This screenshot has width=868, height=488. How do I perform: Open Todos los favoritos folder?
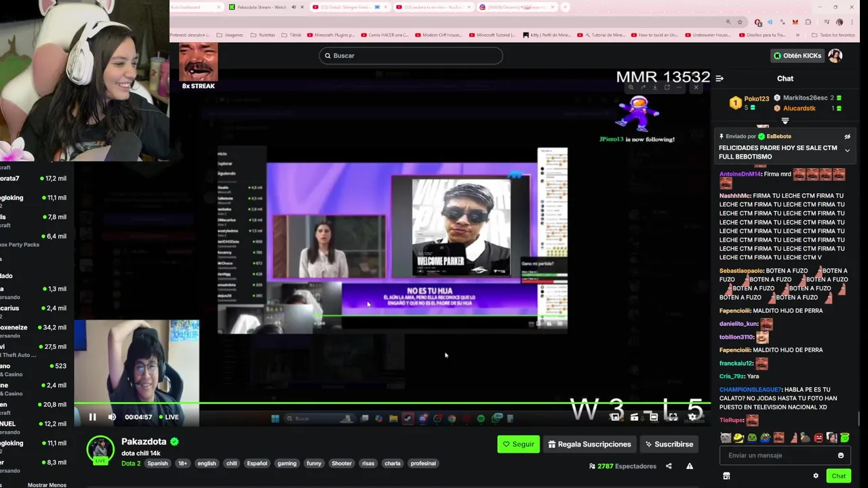[x=833, y=35]
